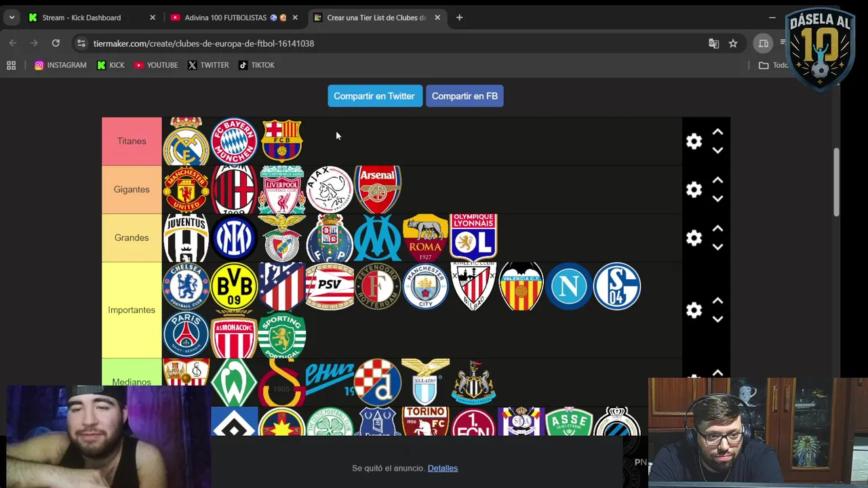The width and height of the screenshot is (868, 488).
Task: Click the Lazio eagle crest
Action: pos(426,382)
